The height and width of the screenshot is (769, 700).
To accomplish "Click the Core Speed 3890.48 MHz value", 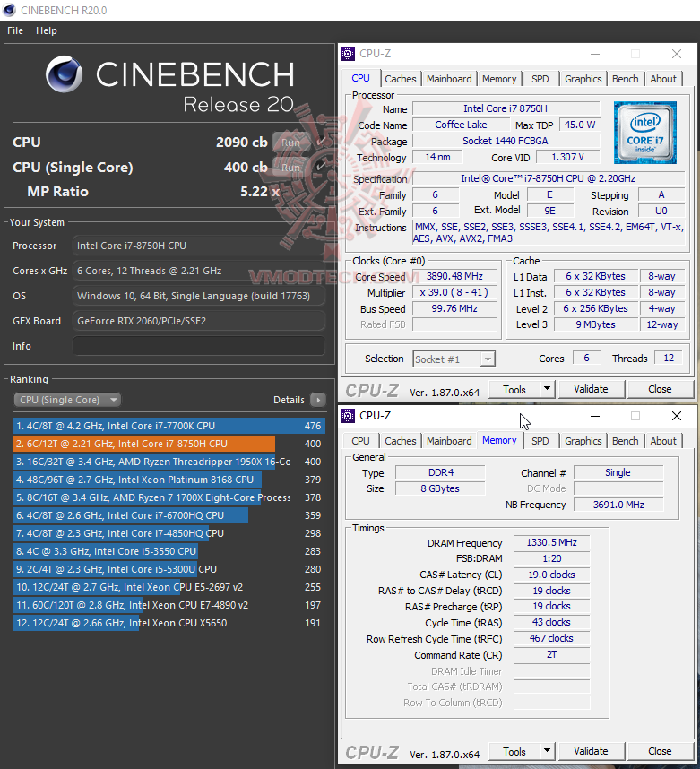I will 454,276.
